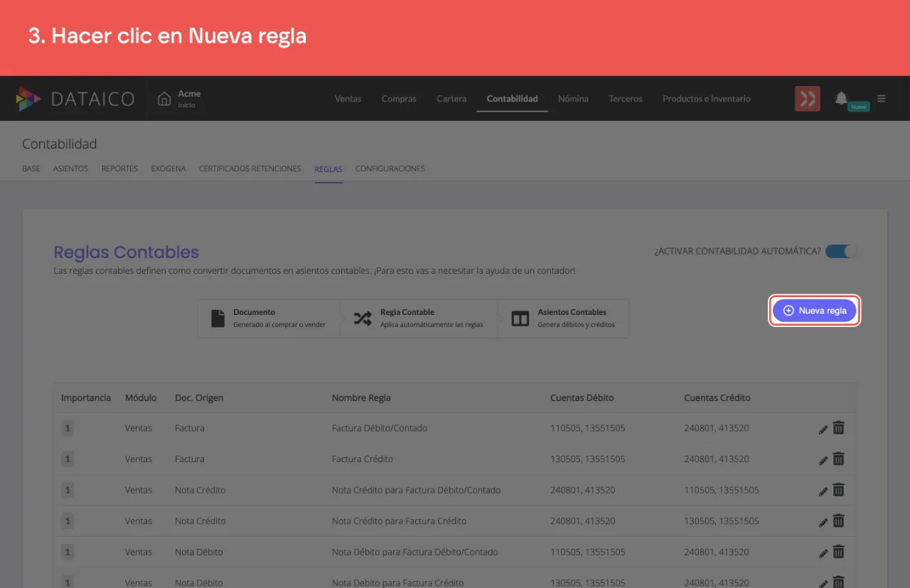Click the Importancia column header
The width and height of the screenshot is (910, 588).
click(x=86, y=398)
